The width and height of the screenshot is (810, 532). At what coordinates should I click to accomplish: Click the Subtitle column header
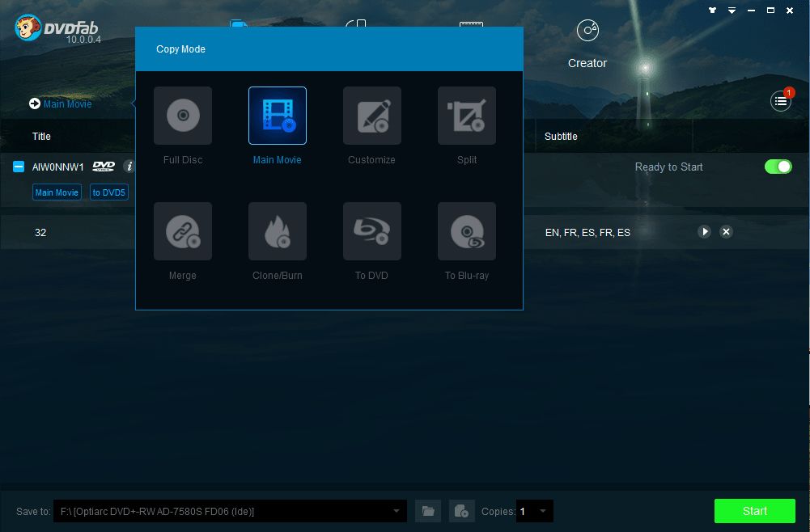point(561,136)
